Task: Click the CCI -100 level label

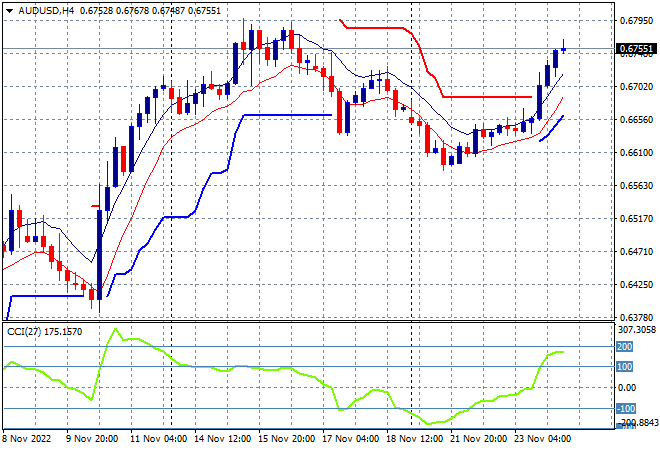Action: (x=626, y=408)
